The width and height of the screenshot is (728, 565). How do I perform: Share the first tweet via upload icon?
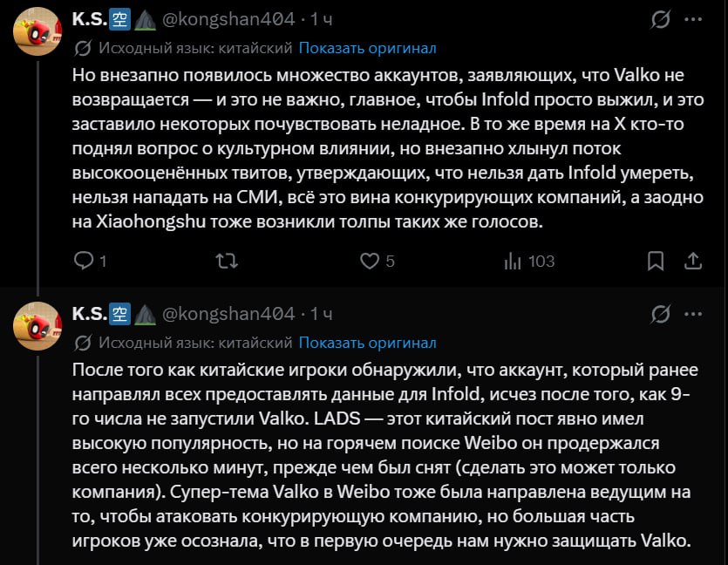pyautogui.click(x=693, y=261)
